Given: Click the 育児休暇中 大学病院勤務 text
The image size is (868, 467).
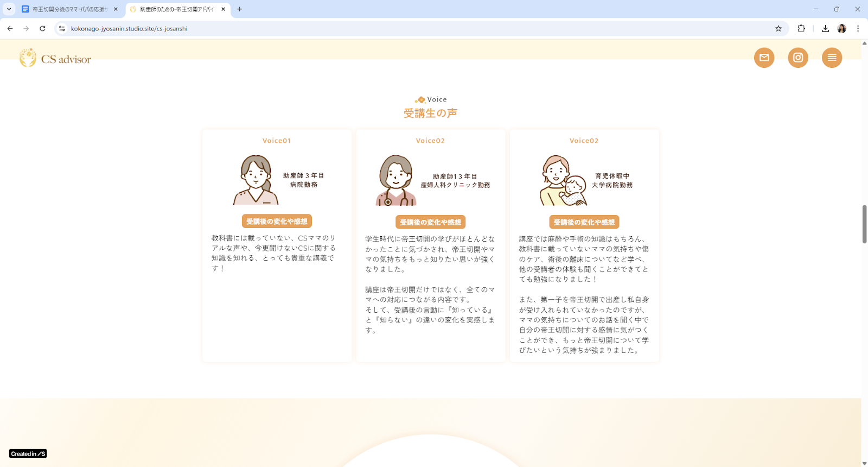Looking at the screenshot, I should 612,180.
